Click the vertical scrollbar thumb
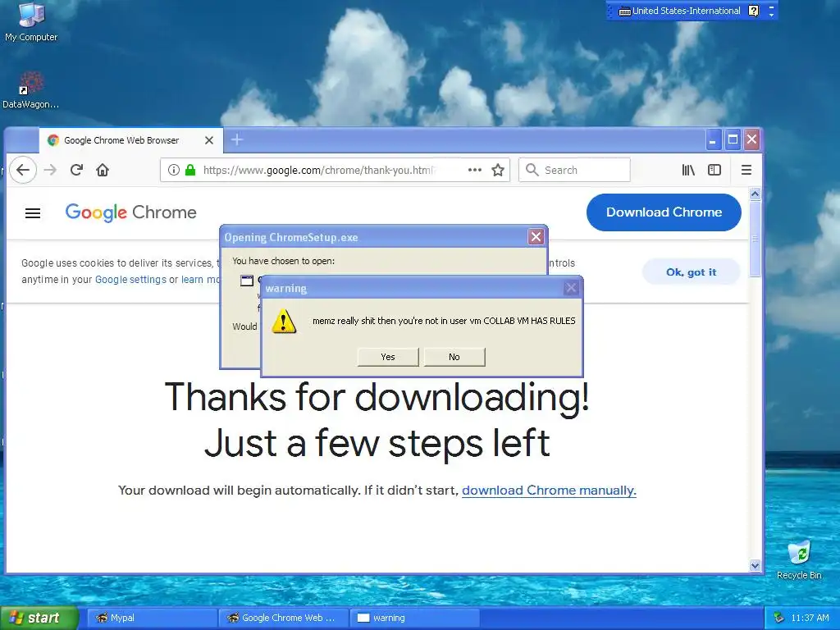 pyautogui.click(x=755, y=239)
